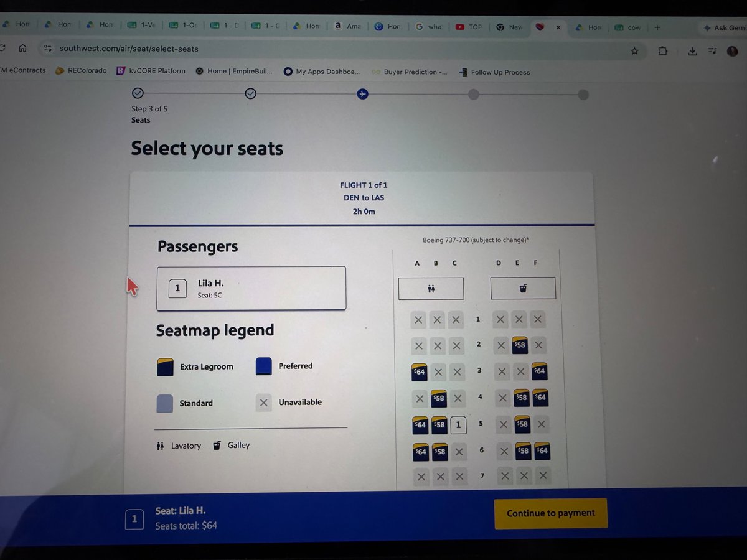Open a new browser tab with the plus button

[x=657, y=27]
